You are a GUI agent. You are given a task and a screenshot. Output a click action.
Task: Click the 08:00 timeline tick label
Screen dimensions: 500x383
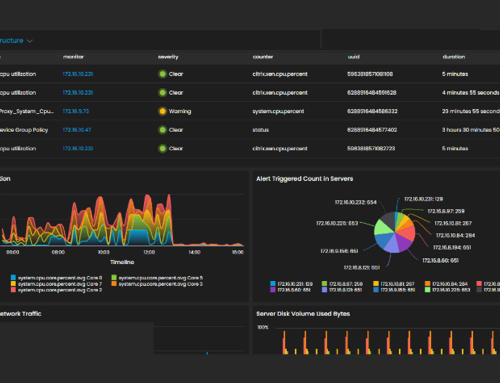click(x=58, y=252)
